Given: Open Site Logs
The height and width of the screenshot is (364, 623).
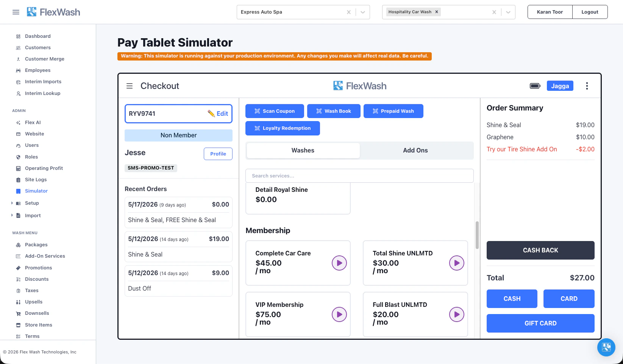Looking at the screenshot, I should pyautogui.click(x=36, y=180).
